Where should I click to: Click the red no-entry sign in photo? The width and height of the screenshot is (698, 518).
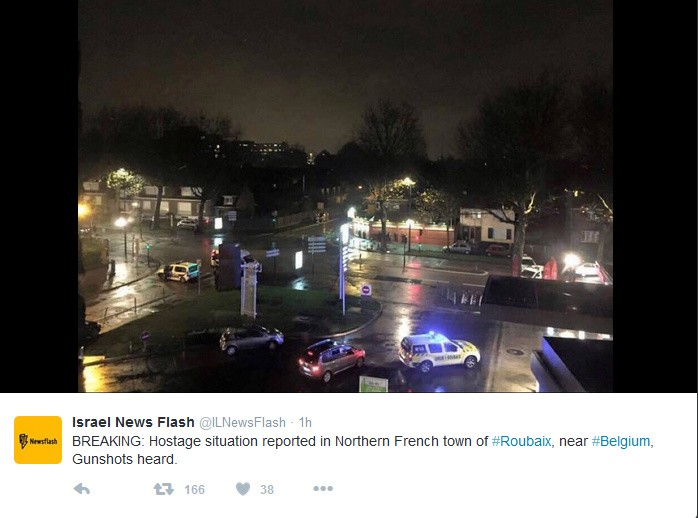[366, 290]
